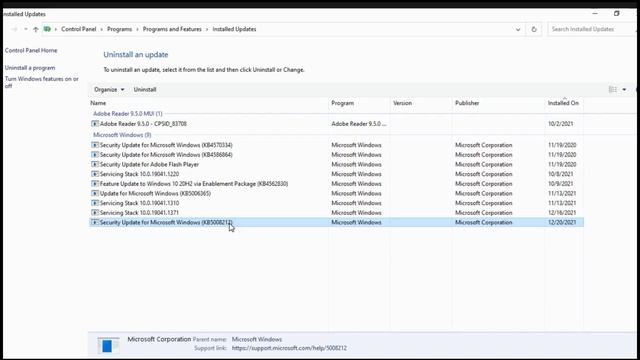Collapse the Adobe Reader 9.5.0 MUI group

coord(128,113)
